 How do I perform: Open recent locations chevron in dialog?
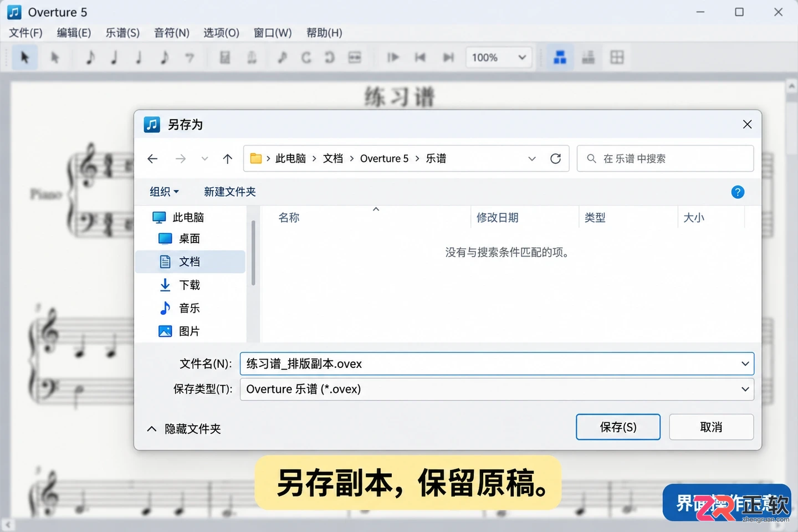(204, 158)
